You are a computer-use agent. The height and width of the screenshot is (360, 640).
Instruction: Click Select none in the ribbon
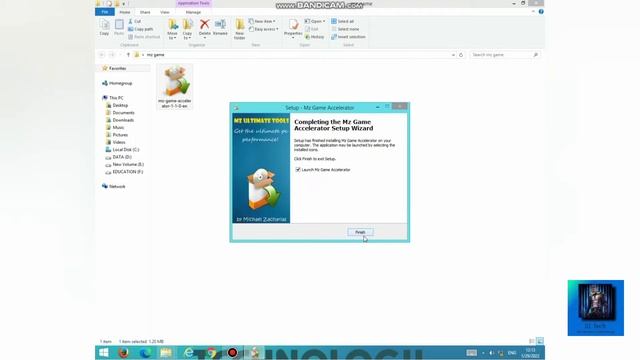coord(345,29)
